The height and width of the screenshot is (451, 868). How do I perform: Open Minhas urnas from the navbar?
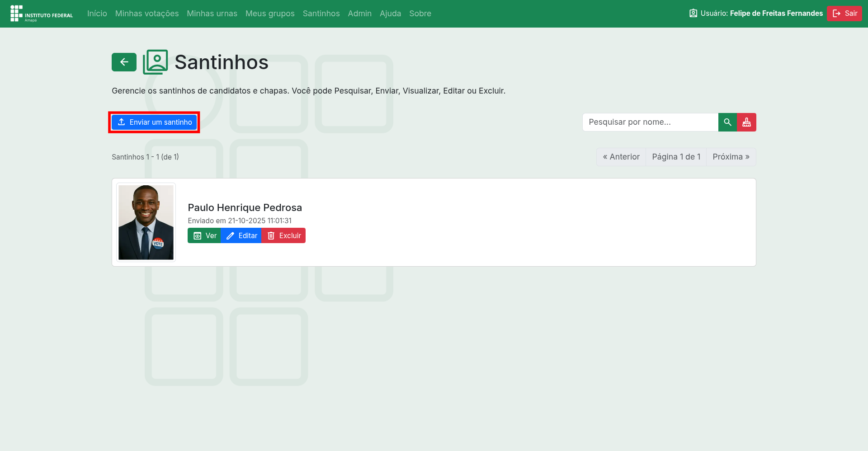pos(212,14)
